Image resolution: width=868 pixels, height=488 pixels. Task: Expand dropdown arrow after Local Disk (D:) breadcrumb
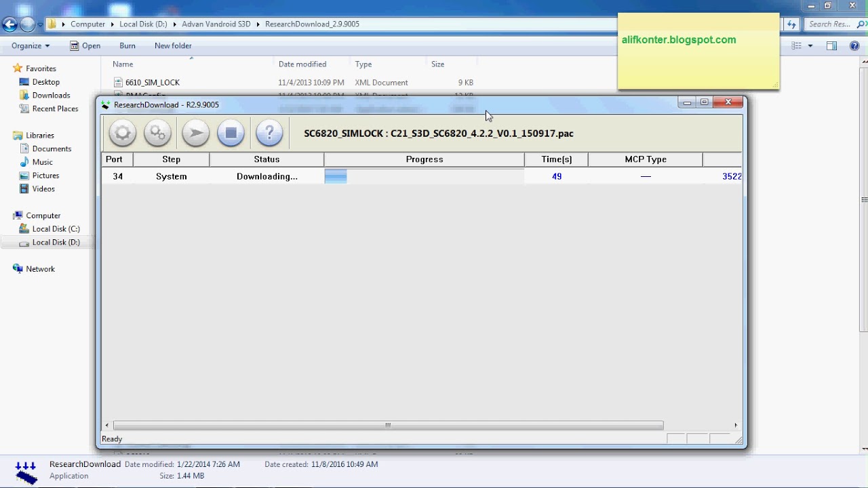pyautogui.click(x=175, y=24)
